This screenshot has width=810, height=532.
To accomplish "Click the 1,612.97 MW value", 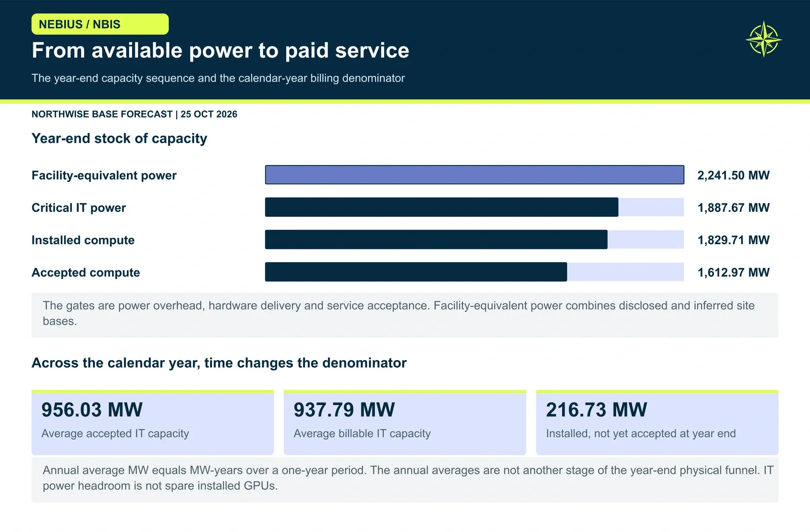I will click(733, 273).
